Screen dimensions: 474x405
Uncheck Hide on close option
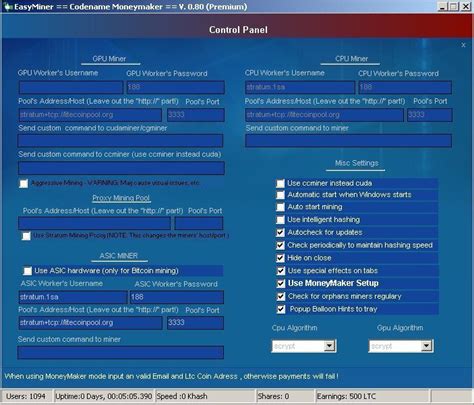tap(281, 258)
